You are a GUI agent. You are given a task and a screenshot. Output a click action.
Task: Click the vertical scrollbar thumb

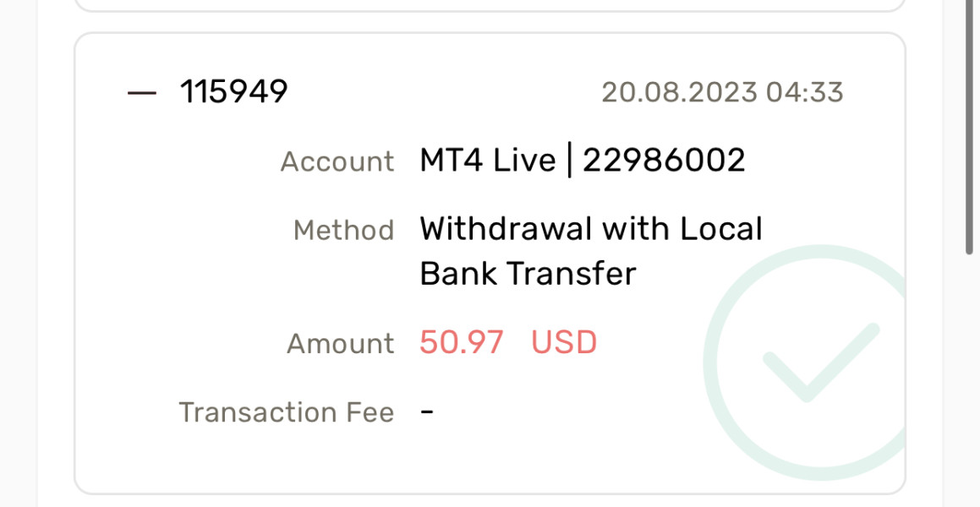tap(969, 127)
